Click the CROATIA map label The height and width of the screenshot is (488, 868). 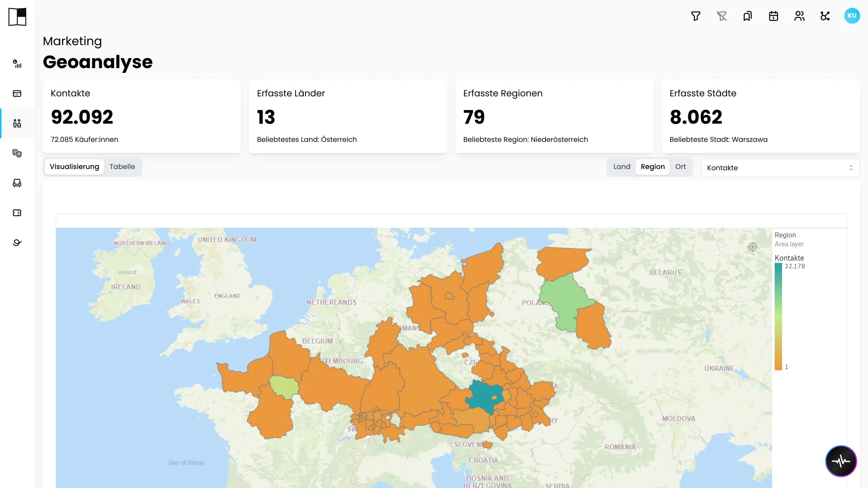pyautogui.click(x=483, y=460)
